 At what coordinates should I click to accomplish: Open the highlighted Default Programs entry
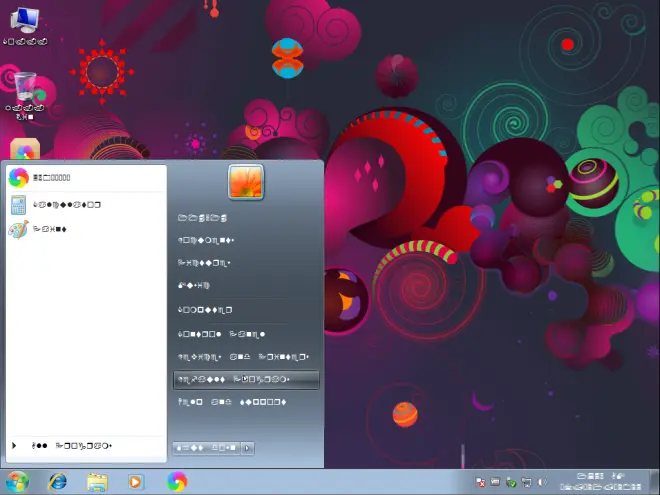point(245,380)
